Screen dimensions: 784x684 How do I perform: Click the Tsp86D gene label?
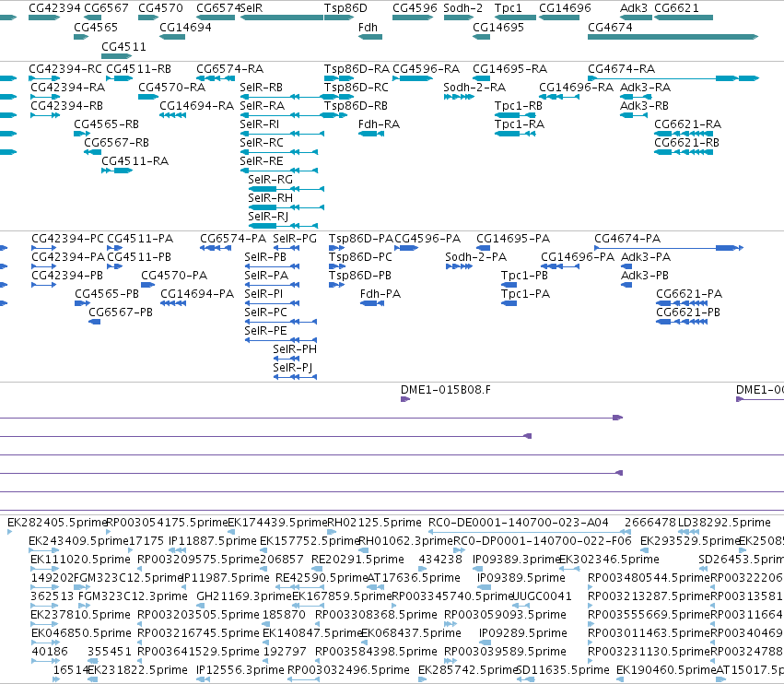345,8
